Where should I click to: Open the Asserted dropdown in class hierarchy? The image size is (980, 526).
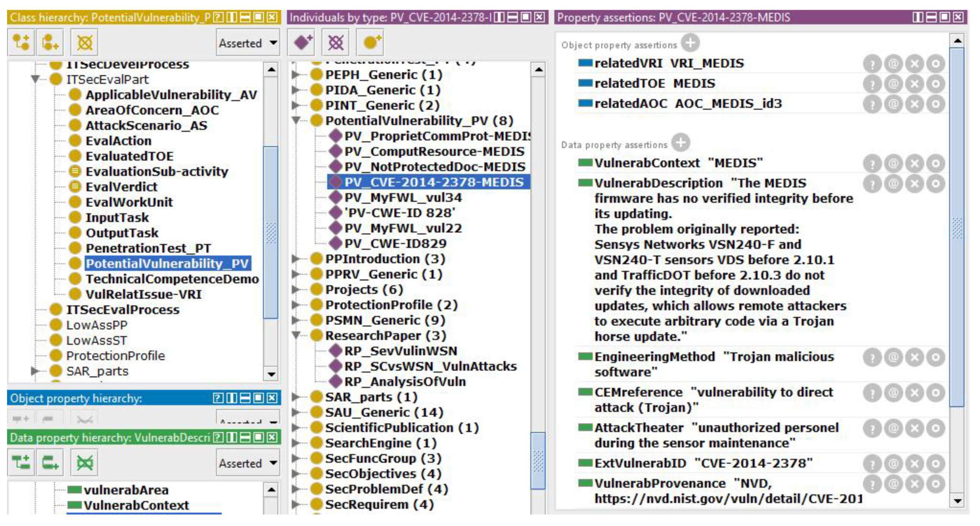(248, 43)
